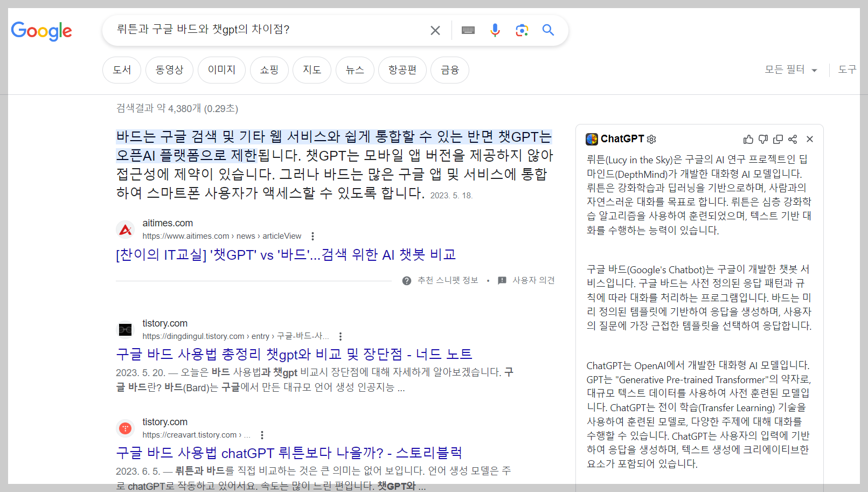Select the 이미지 filter tab
The width and height of the screenshot is (868, 492).
point(221,70)
